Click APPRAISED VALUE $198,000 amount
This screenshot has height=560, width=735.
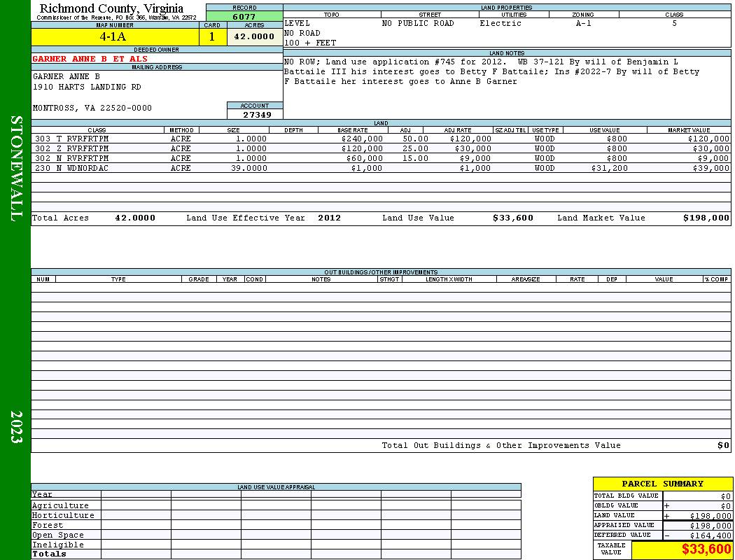tap(710, 526)
